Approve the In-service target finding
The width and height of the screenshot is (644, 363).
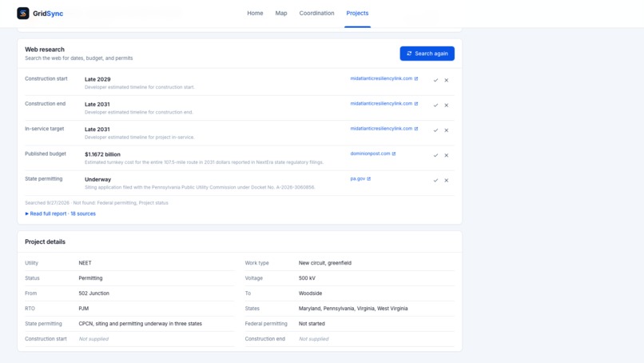(435, 130)
